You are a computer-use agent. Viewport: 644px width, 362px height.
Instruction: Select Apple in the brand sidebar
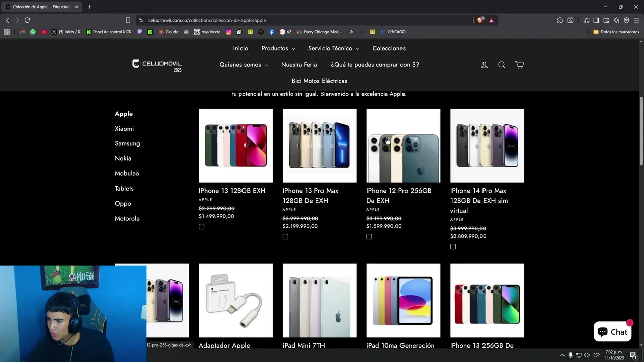click(x=124, y=114)
